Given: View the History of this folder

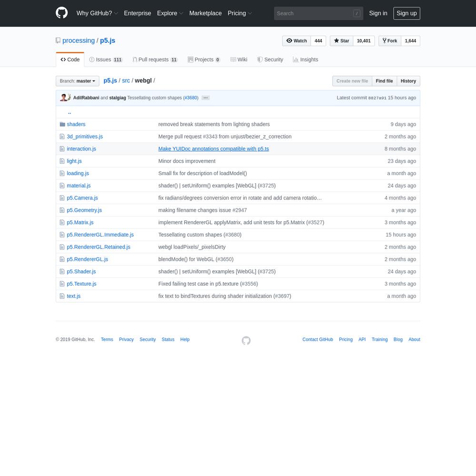Looking at the screenshot, I should coord(408,81).
